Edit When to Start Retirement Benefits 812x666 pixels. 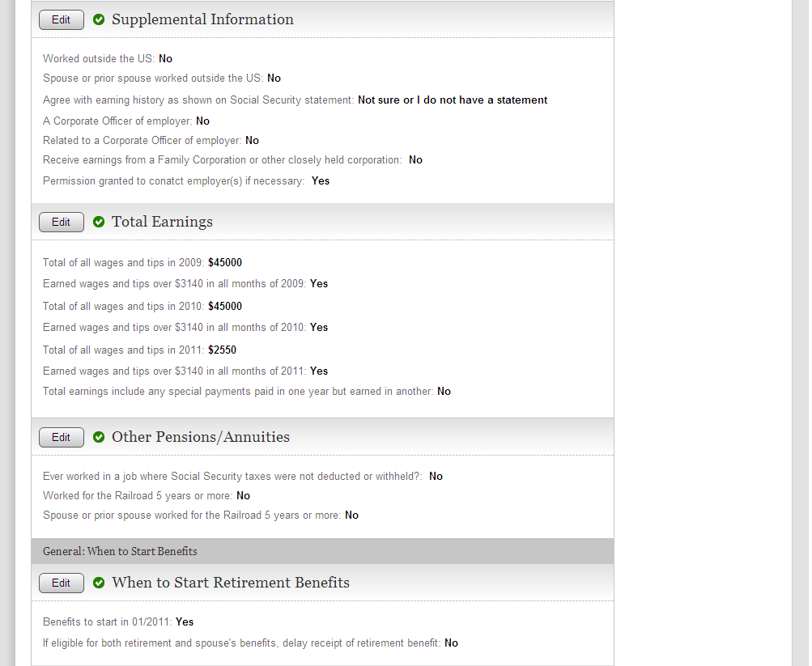click(62, 583)
